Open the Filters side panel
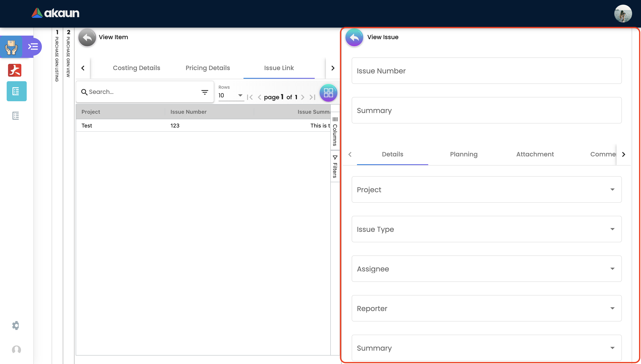Viewport: 641px width, 364px height. 335,166
